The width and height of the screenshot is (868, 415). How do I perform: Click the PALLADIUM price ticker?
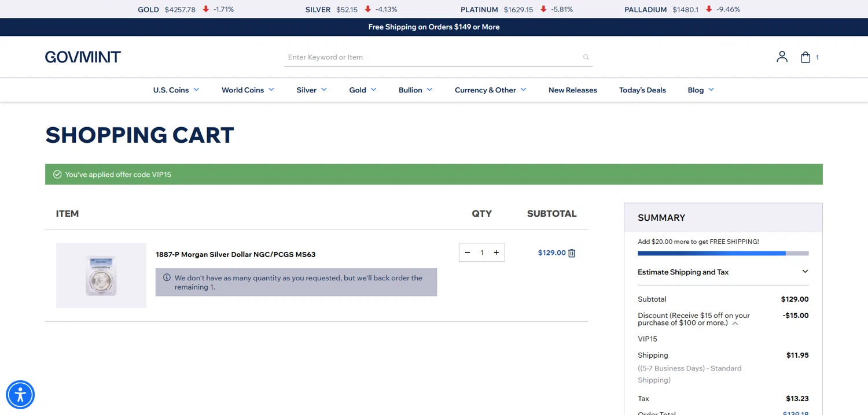pyautogui.click(x=682, y=9)
